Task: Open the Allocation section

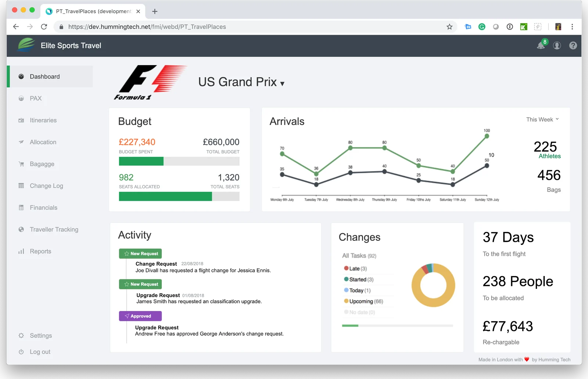Action: coord(43,142)
